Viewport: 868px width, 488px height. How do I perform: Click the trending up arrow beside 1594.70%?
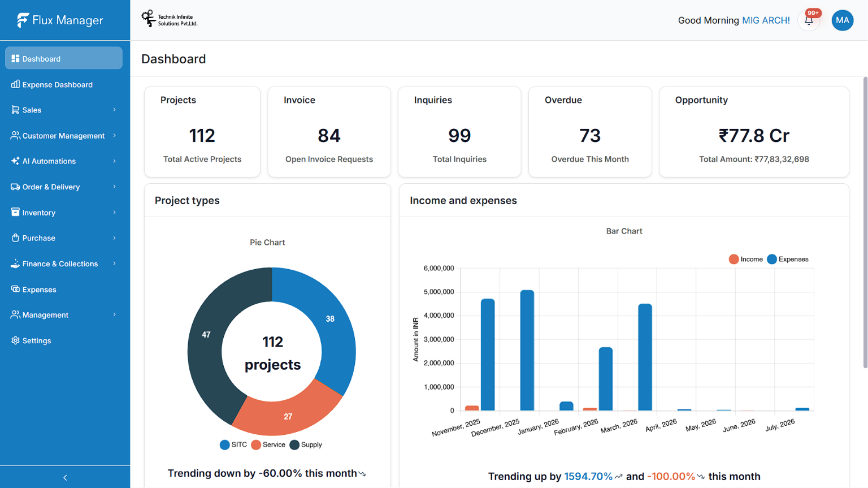coord(619,477)
